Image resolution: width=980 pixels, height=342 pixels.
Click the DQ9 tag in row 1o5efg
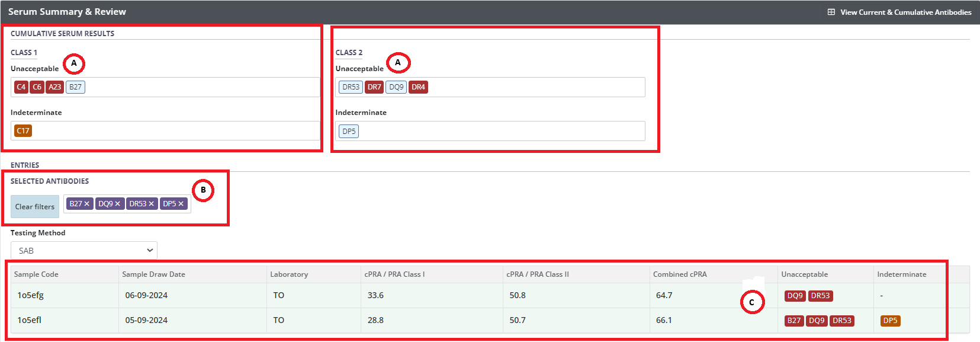point(795,296)
